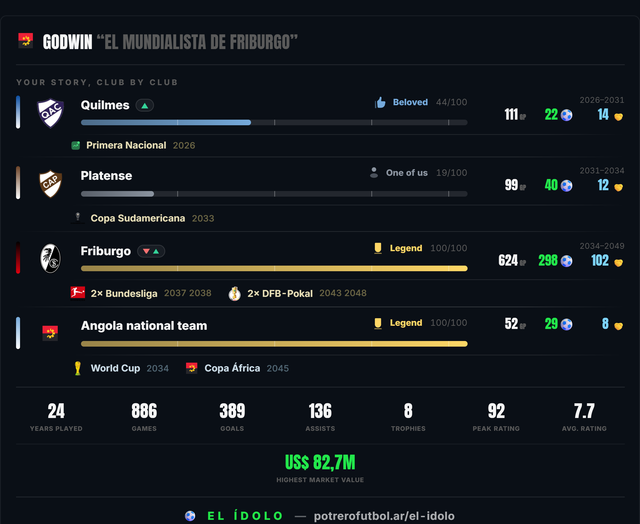Click the person icon beside One of us
This screenshot has width=640, height=524.
tap(373, 173)
